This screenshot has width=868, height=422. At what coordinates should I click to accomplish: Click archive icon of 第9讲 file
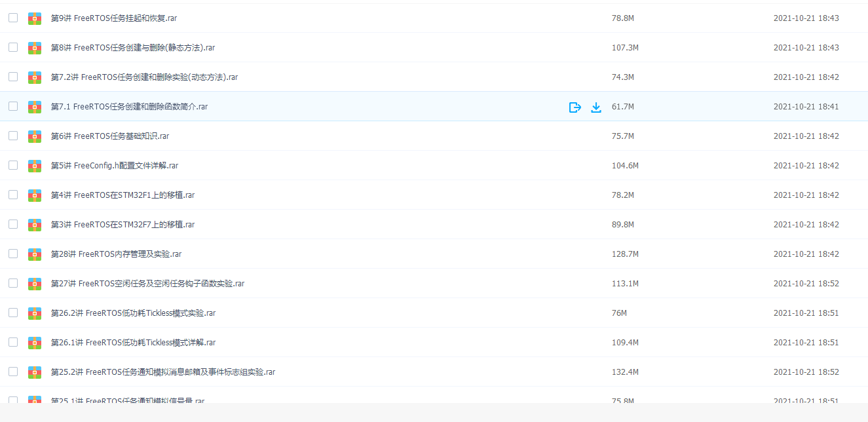tap(35, 18)
